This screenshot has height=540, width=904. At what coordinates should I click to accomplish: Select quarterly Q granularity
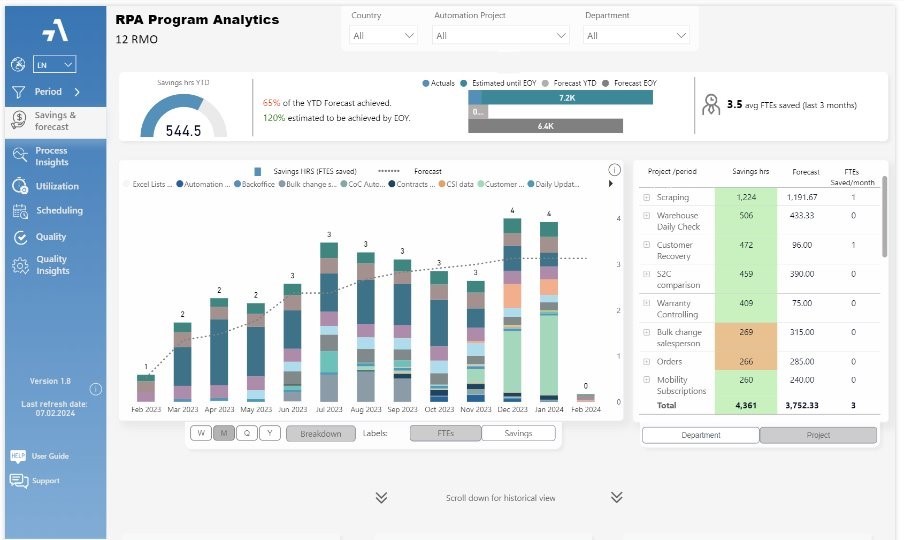tap(247, 433)
